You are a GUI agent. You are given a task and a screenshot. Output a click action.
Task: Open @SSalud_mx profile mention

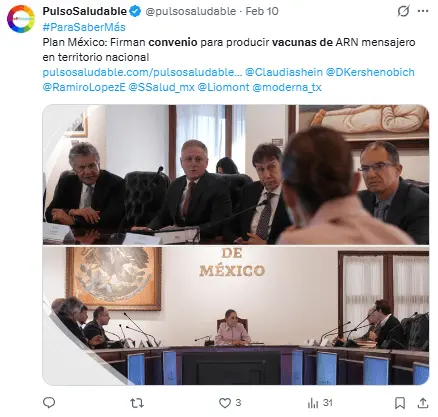click(161, 87)
